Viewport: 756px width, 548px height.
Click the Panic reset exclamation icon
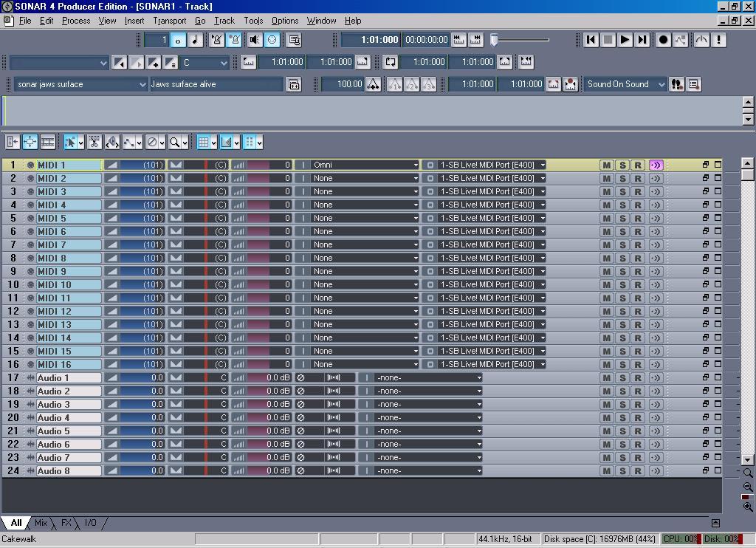click(x=718, y=40)
